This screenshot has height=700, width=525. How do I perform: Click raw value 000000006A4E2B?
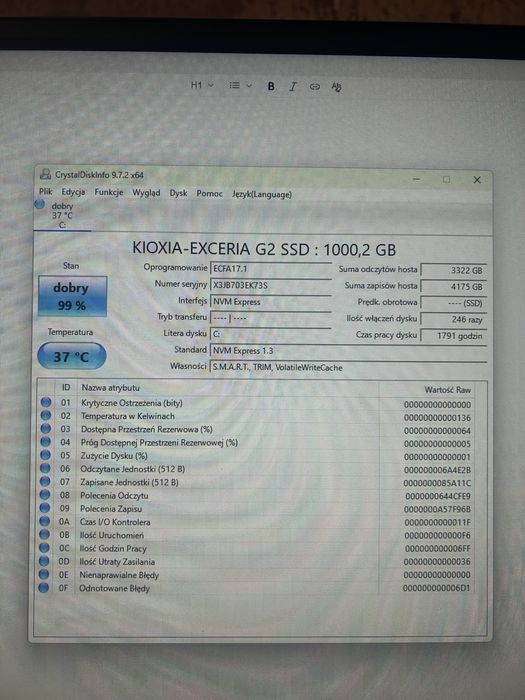[x=437, y=470]
